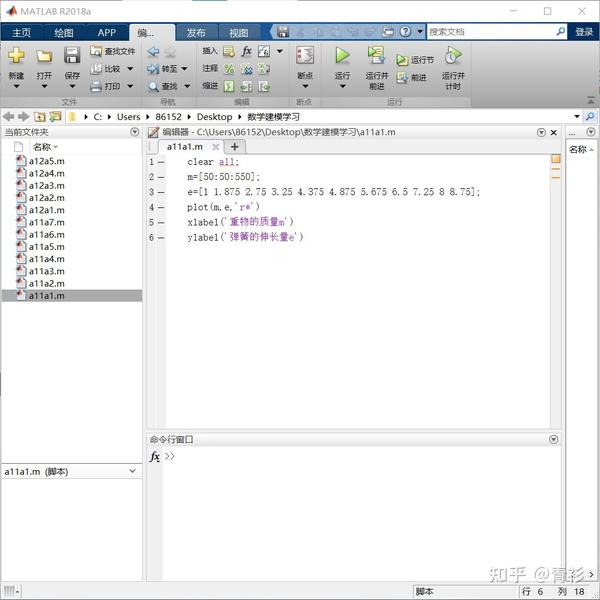Switch to the APP tab
The image size is (600, 600).
coord(107,33)
